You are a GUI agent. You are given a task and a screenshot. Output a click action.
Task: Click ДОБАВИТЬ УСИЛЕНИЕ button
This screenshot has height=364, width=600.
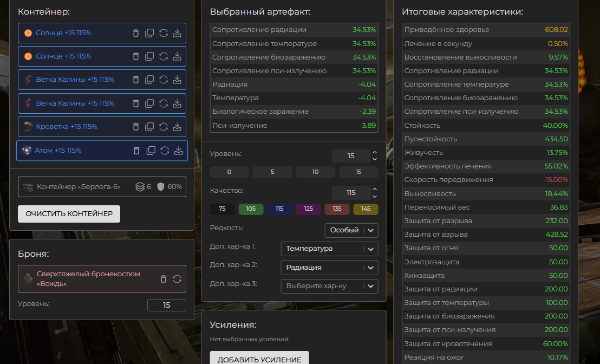pos(259,359)
